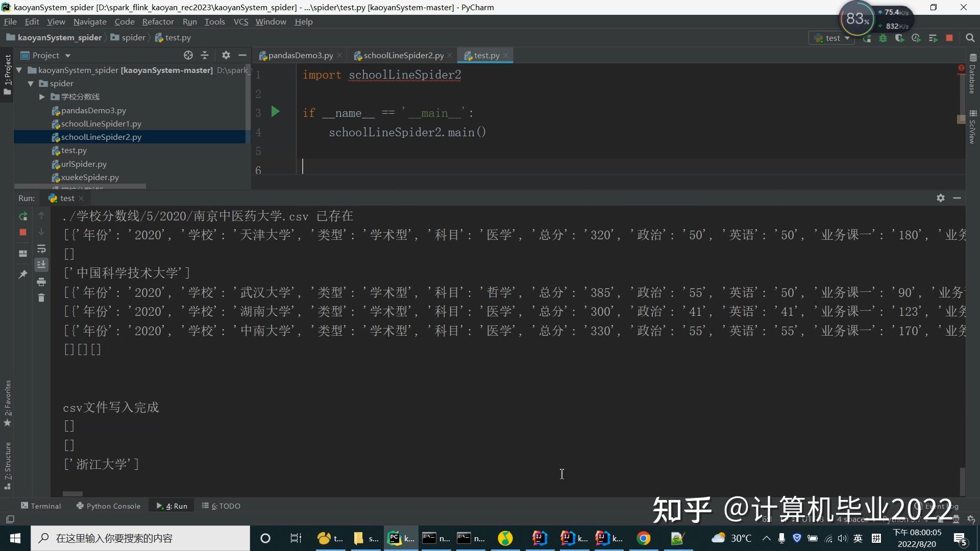Expand the 学校分数线 folder

42,97
